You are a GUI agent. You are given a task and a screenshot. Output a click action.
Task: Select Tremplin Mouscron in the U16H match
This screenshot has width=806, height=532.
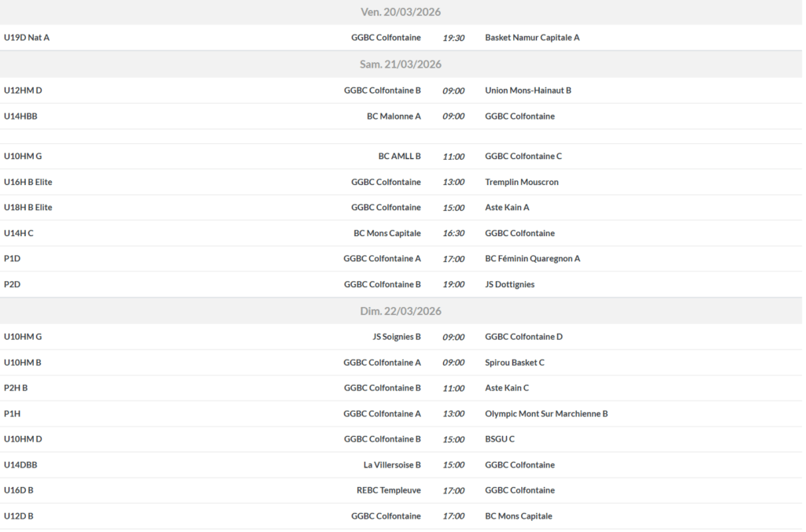pos(521,182)
